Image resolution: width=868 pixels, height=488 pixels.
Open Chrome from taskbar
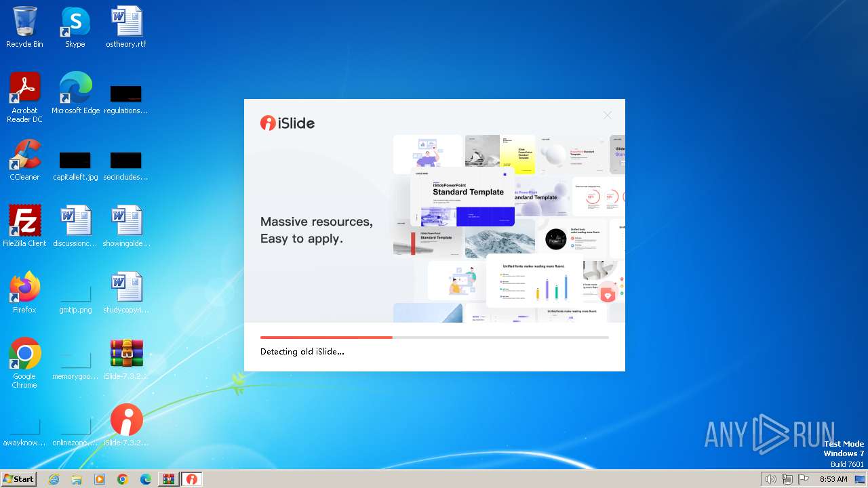click(123, 479)
